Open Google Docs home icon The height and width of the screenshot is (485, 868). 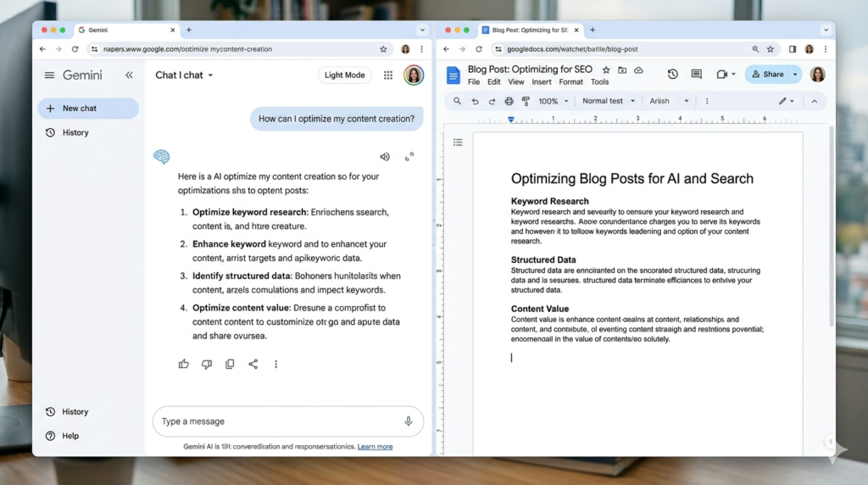(453, 75)
